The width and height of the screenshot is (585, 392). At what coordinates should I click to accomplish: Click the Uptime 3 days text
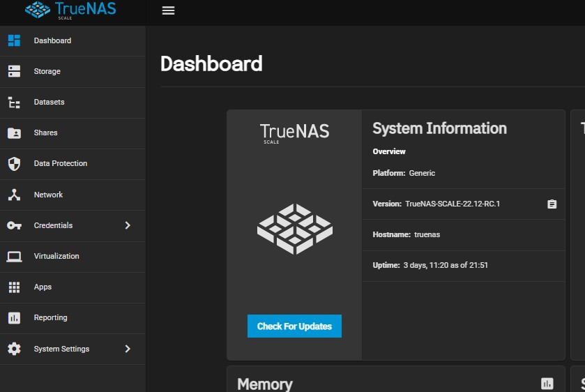(430, 265)
